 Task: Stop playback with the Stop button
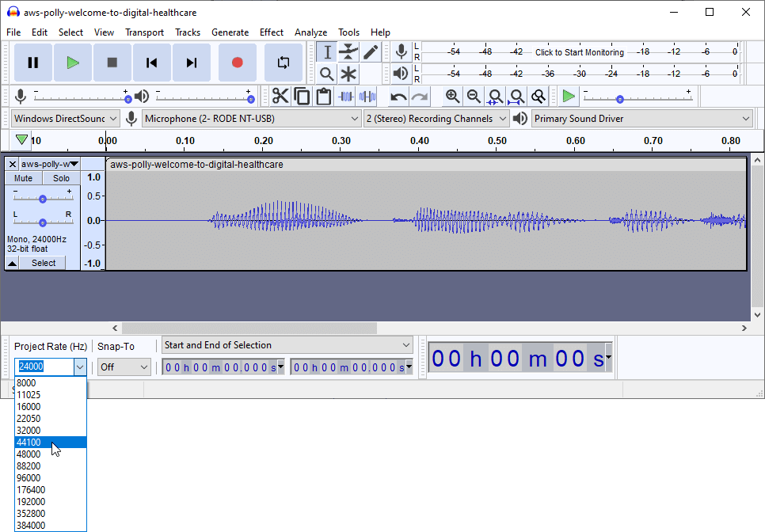pos(112,63)
